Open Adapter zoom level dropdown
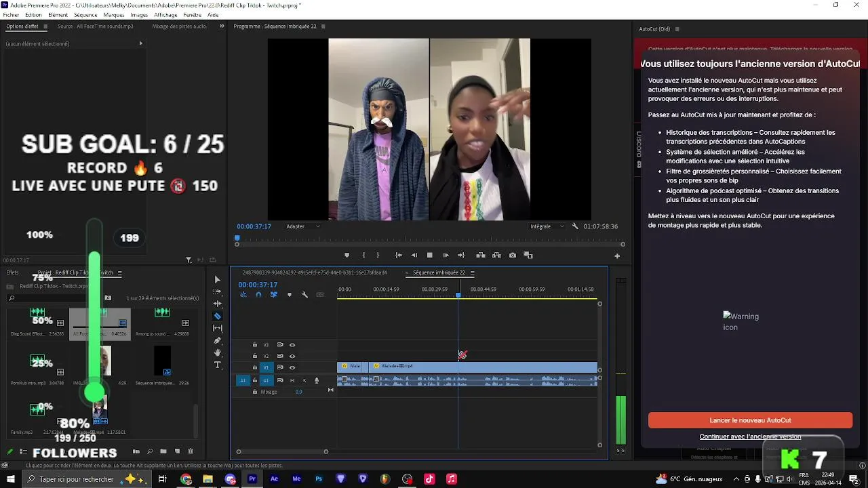 click(302, 226)
